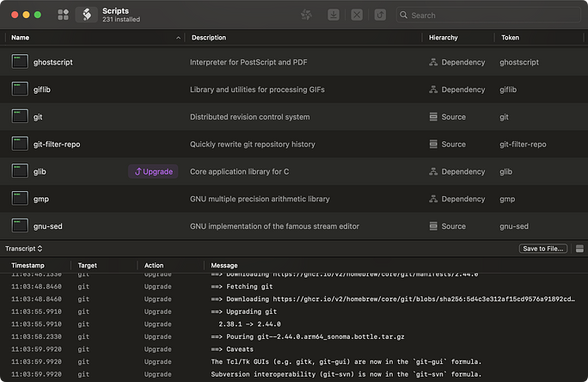Click the git row terminal icon
This screenshot has width=588, height=382.
pyautogui.click(x=20, y=116)
